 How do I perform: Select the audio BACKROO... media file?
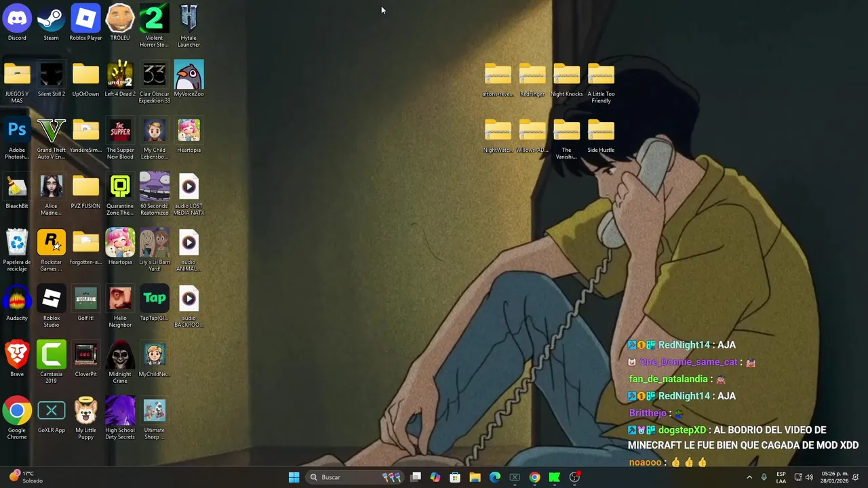(189, 306)
